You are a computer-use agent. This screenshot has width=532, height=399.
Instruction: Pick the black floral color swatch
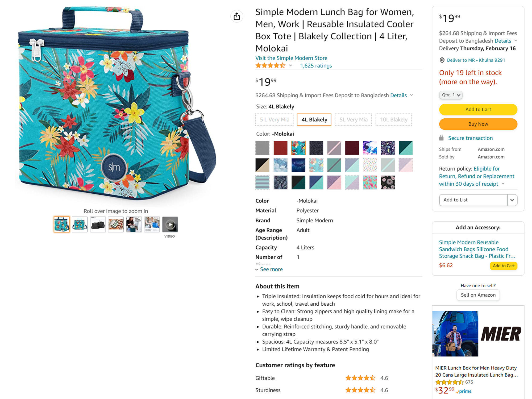(388, 182)
